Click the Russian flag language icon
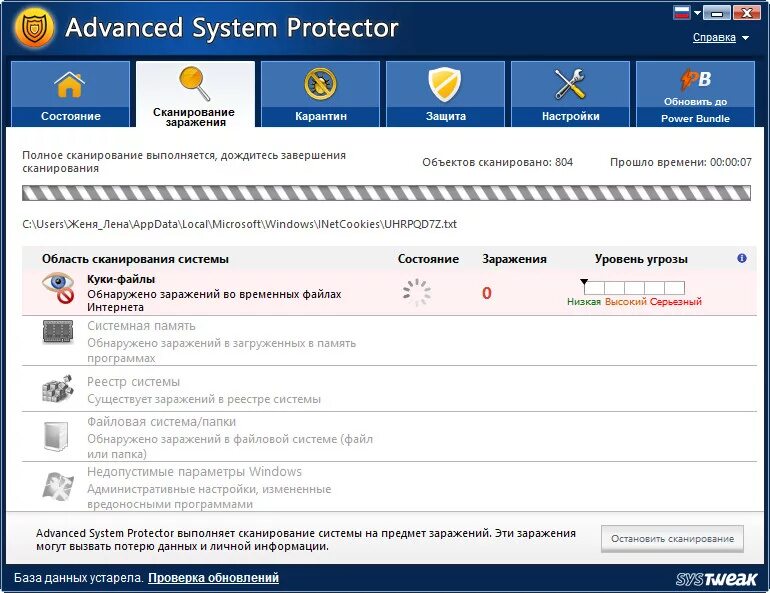Image resolution: width=770 pixels, height=593 pixels. tap(682, 13)
